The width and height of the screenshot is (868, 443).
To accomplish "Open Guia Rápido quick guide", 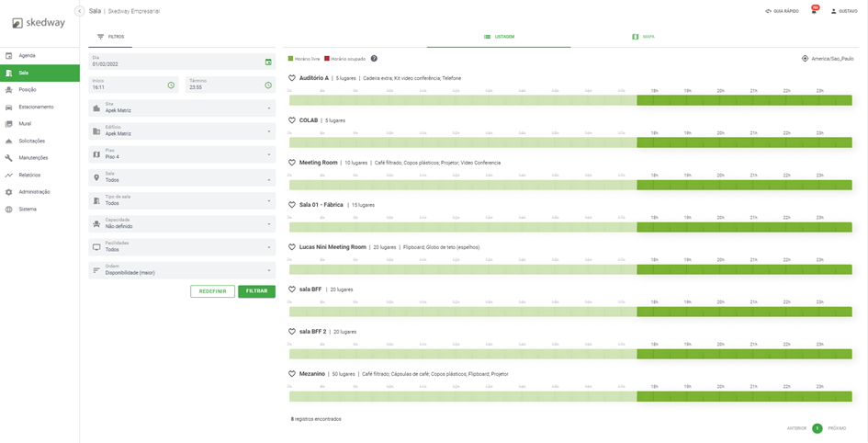I will 782,11.
